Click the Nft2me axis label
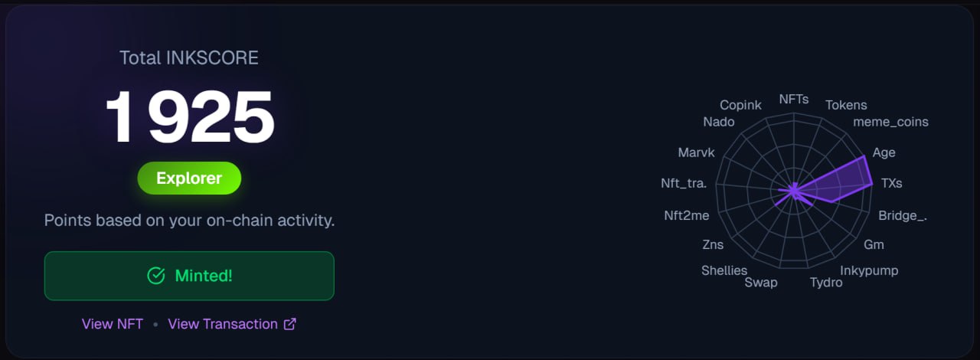The image size is (980, 360). click(687, 215)
